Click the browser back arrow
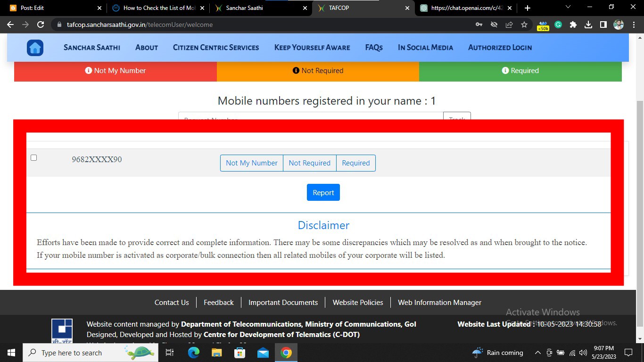 [10, 25]
